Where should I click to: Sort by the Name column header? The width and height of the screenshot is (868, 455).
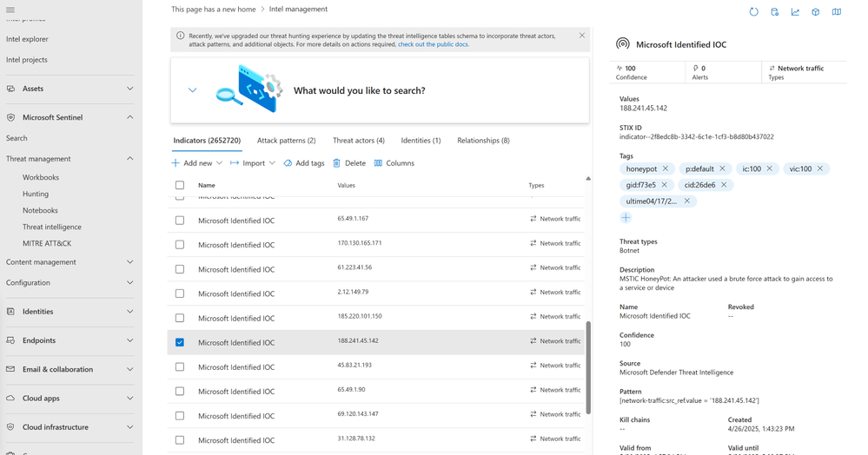coord(207,186)
